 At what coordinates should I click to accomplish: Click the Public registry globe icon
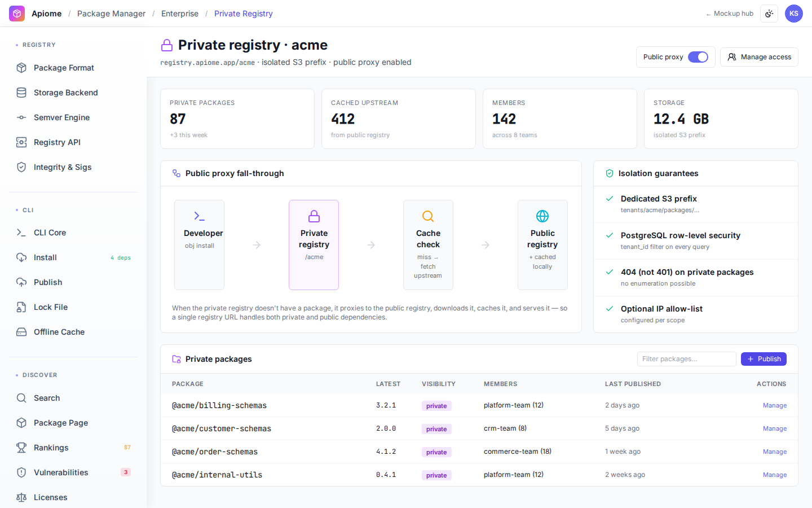point(542,216)
